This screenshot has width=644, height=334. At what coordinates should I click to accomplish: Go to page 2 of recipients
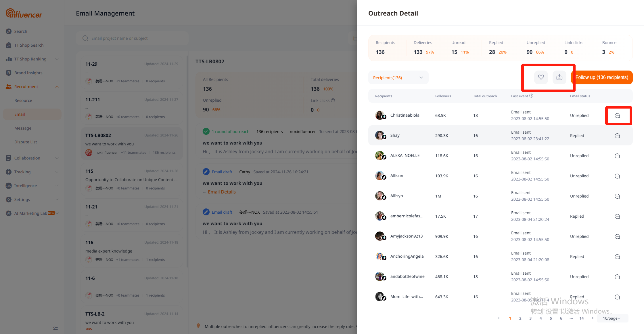tap(520, 318)
